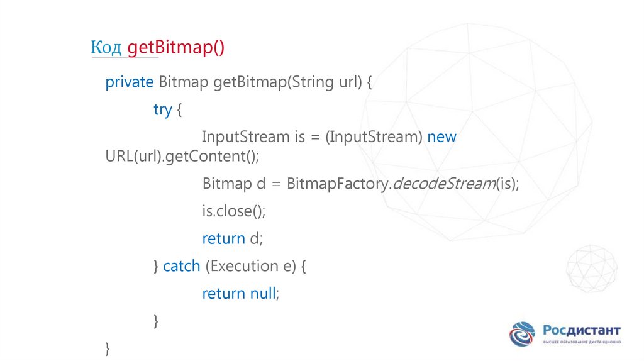
Task: Click the private keyword in the code
Action: tap(130, 82)
